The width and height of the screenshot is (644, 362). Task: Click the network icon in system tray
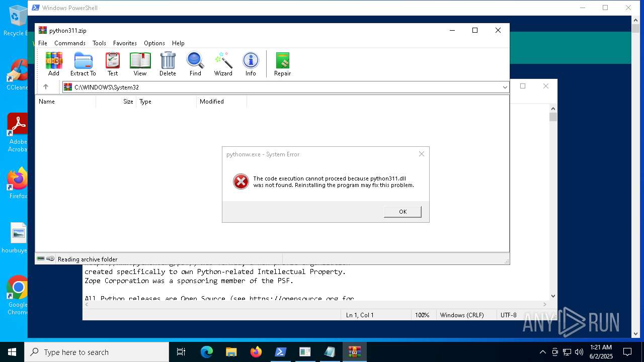567,352
